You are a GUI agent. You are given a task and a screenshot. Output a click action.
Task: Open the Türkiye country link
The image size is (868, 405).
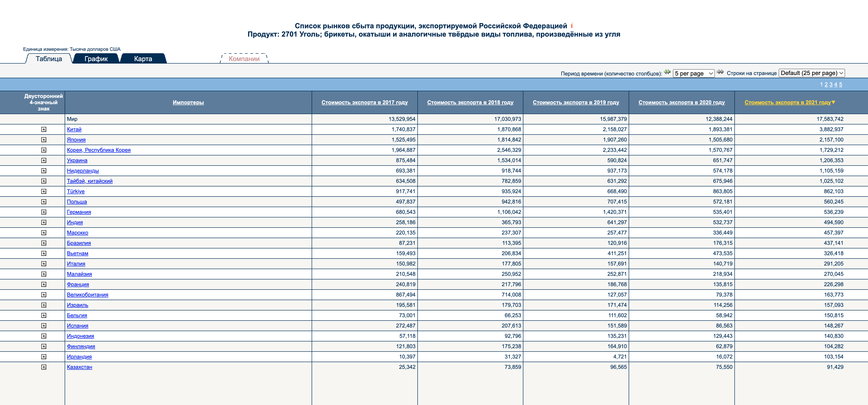[x=76, y=192]
